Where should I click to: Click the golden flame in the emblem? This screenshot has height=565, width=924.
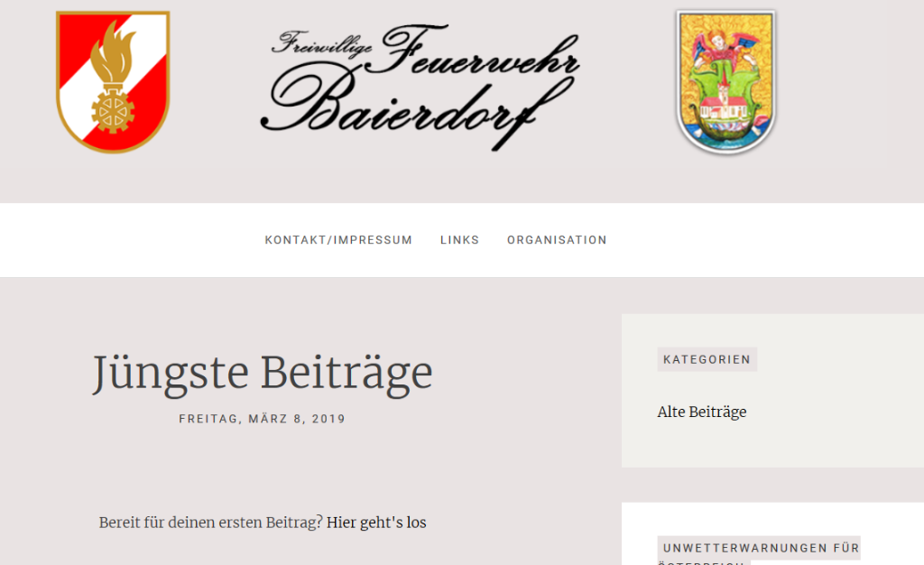(113, 51)
